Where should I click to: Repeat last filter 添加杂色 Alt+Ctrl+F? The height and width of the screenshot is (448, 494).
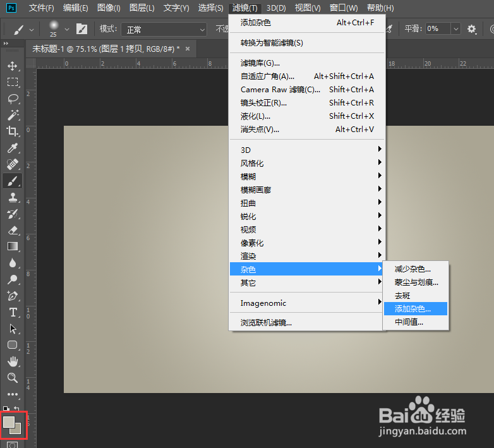[x=306, y=22]
